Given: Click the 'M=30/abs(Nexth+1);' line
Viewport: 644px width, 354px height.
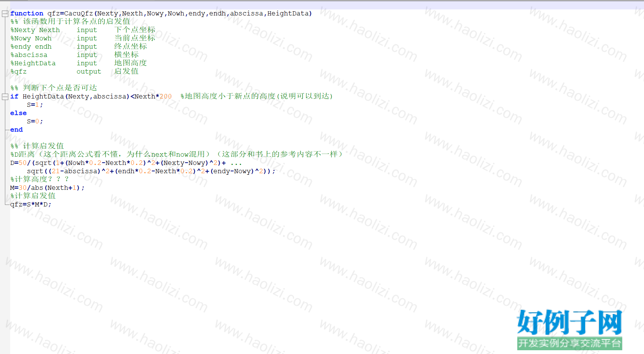Looking at the screenshot, I should (x=48, y=188).
